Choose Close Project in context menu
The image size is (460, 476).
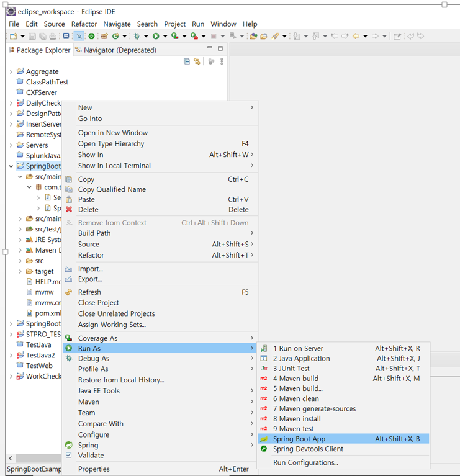160,303
